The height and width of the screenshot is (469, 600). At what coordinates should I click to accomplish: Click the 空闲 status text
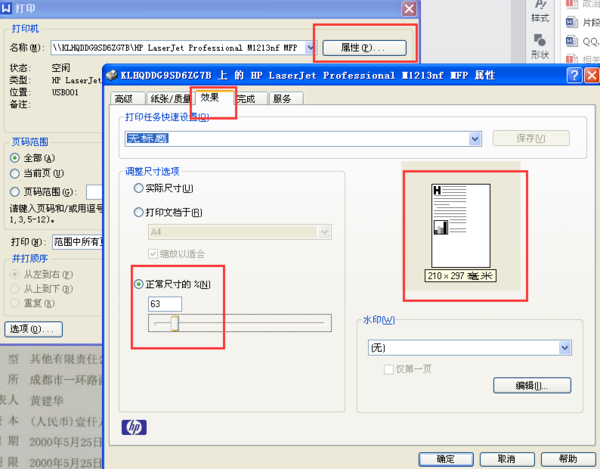61,68
